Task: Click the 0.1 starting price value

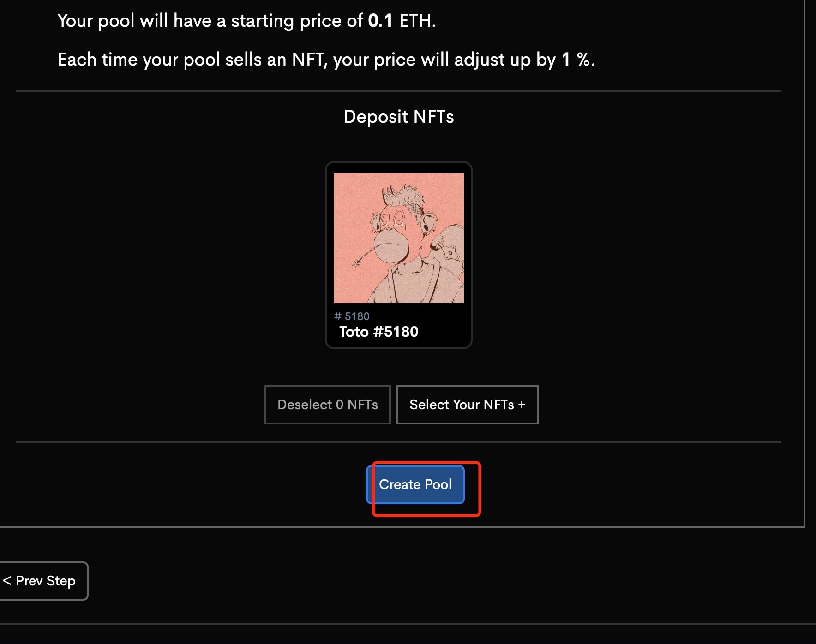Action: [x=380, y=21]
